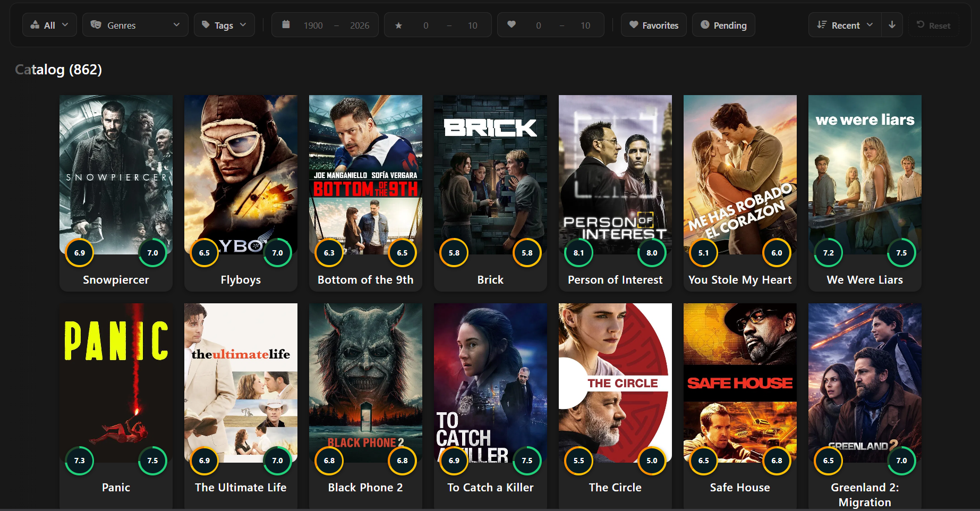Viewport: 980px width, 511px height.
Task: Click the Catalog (862) heading
Action: pos(58,70)
